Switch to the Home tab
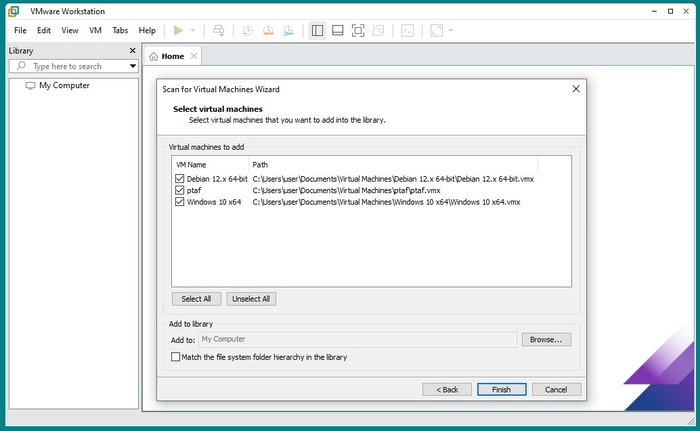The height and width of the screenshot is (431, 700). (x=173, y=56)
